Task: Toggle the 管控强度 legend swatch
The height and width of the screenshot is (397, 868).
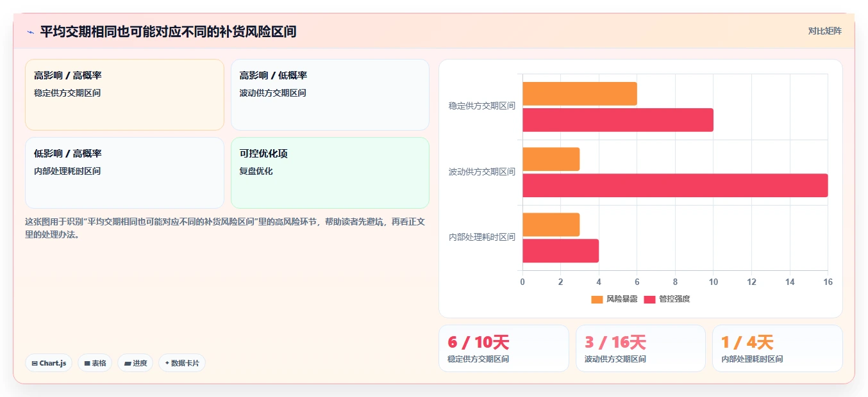Action: 650,299
